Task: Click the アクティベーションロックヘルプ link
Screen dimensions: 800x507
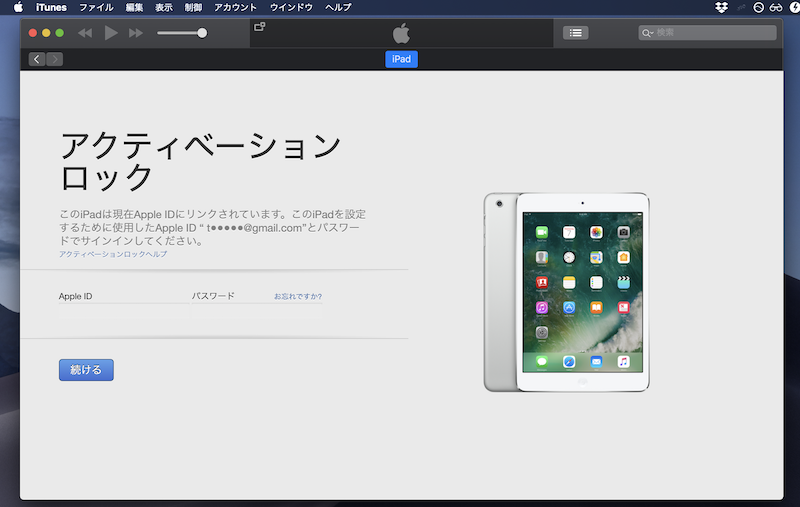Action: [x=113, y=254]
